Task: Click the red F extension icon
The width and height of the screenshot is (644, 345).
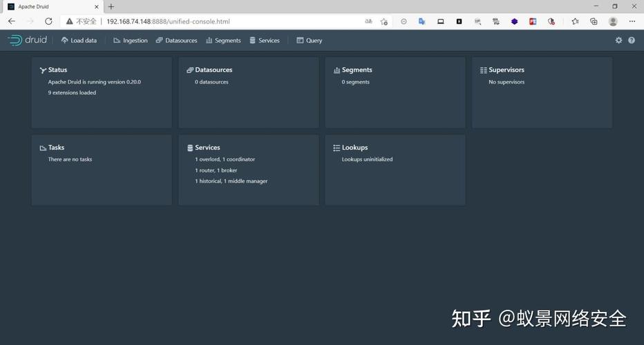Action: [x=533, y=21]
